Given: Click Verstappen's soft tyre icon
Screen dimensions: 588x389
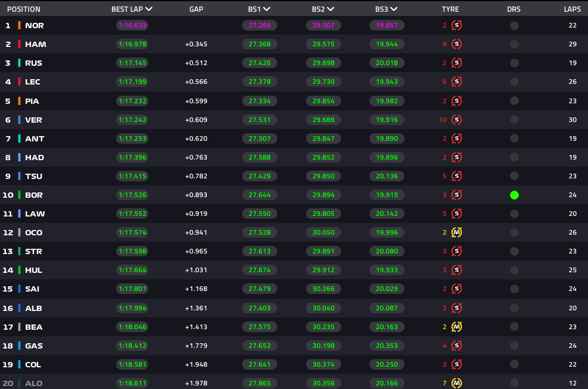Looking at the screenshot, I should coord(457,120).
